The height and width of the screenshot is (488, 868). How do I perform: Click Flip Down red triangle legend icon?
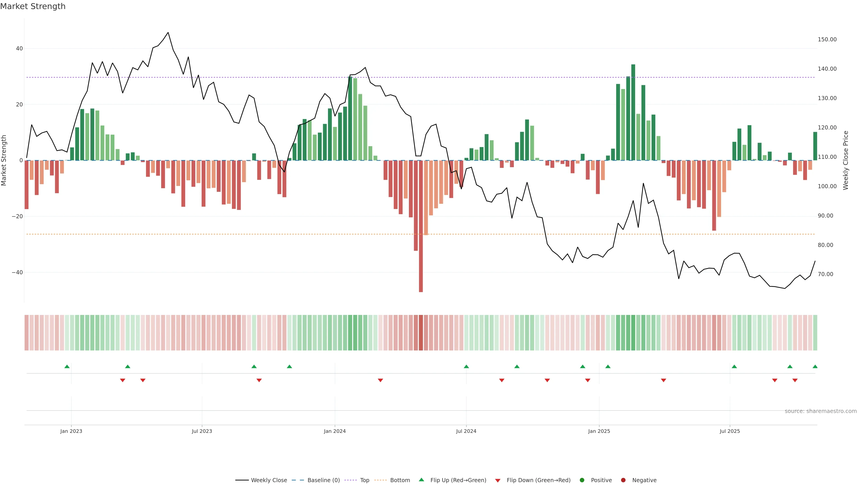click(498, 480)
